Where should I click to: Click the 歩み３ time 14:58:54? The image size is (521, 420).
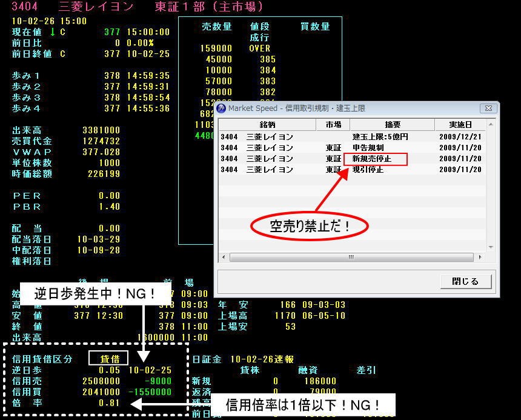(148, 98)
